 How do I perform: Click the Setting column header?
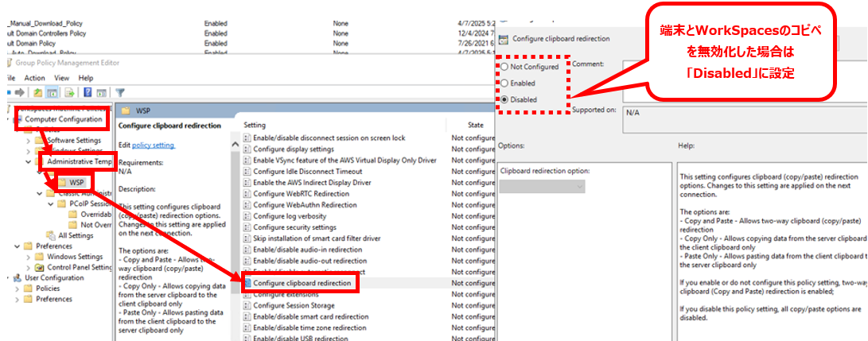[x=255, y=125]
